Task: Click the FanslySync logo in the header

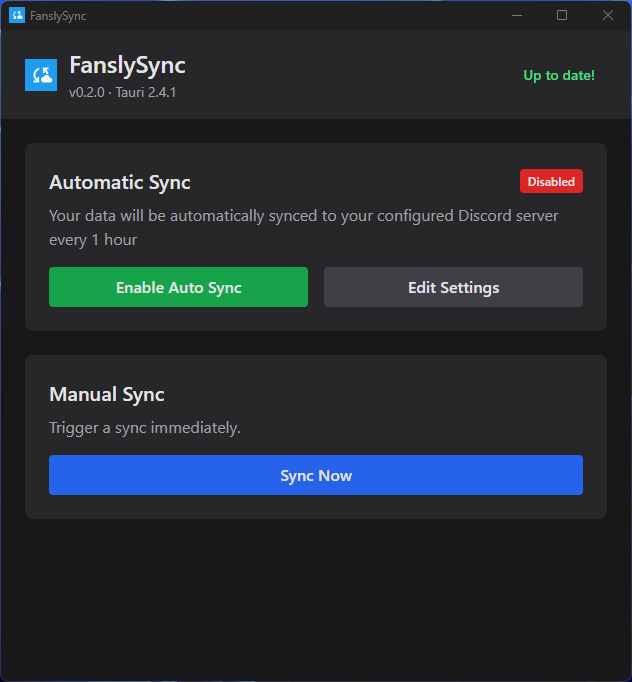Action: click(x=41, y=75)
